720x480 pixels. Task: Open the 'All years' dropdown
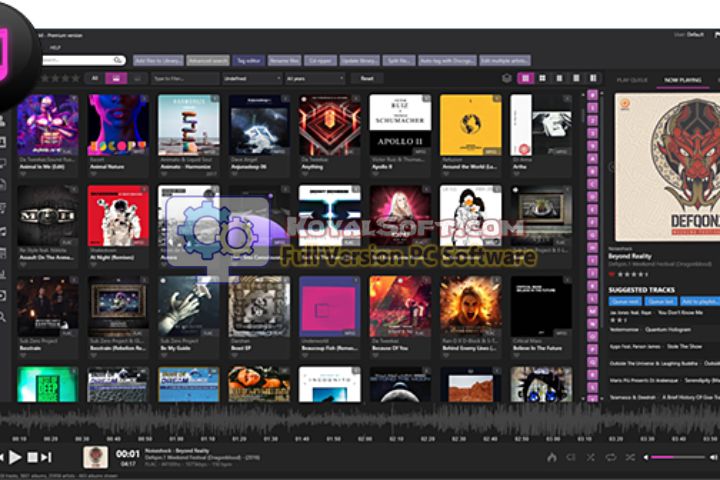[x=315, y=79]
